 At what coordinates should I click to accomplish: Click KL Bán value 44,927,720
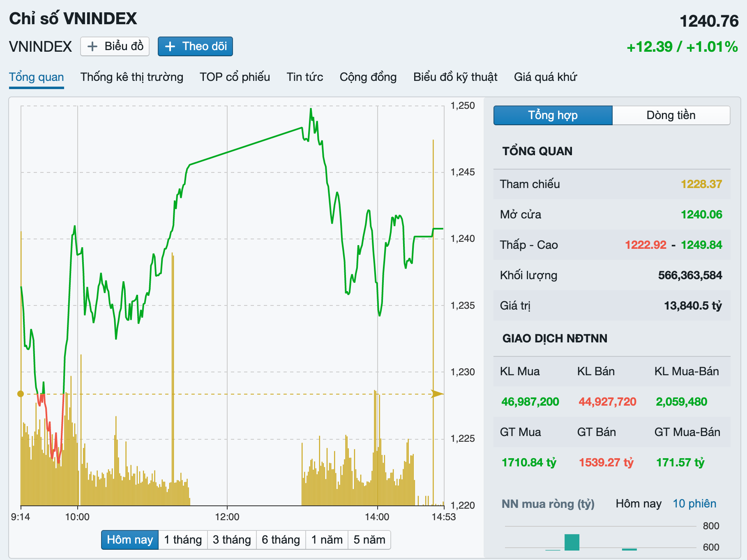click(x=607, y=402)
